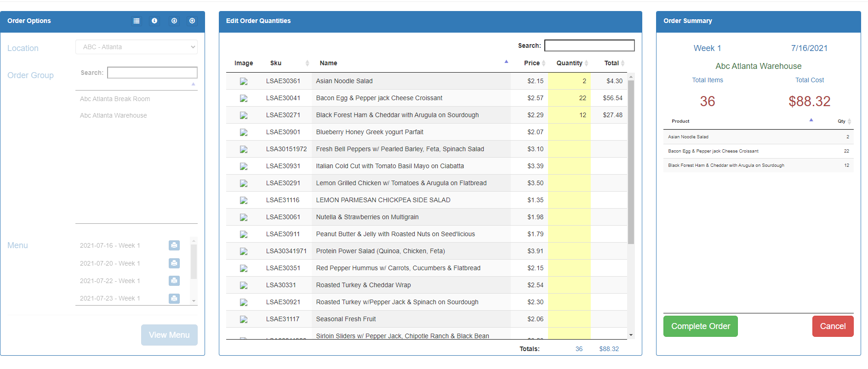
Task: Print the 2021-07-20 Week 1 menu
Action: point(174,263)
